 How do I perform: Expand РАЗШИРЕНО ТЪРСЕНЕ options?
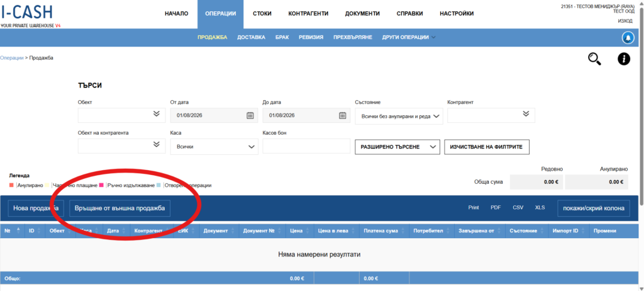click(x=397, y=146)
